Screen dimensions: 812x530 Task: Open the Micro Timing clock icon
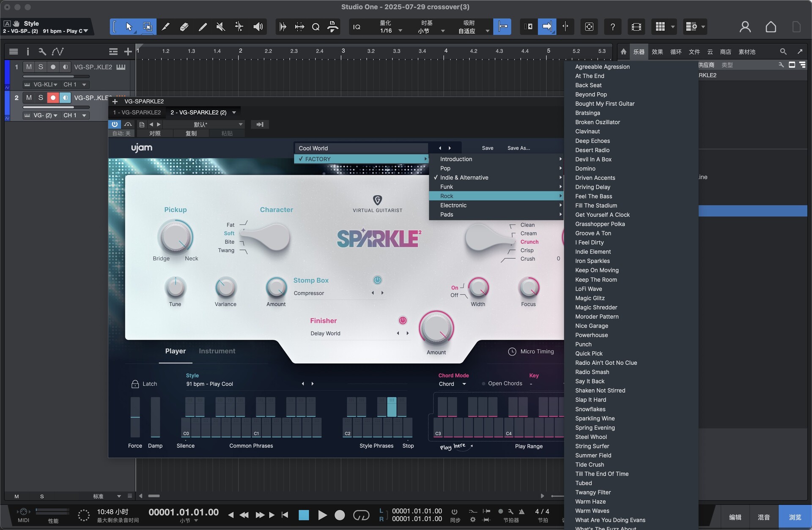click(512, 352)
